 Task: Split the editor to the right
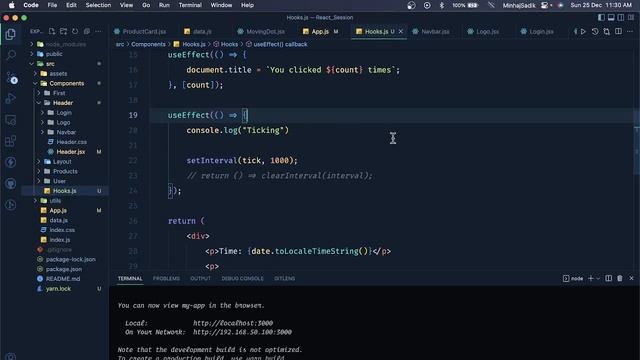[619, 31]
